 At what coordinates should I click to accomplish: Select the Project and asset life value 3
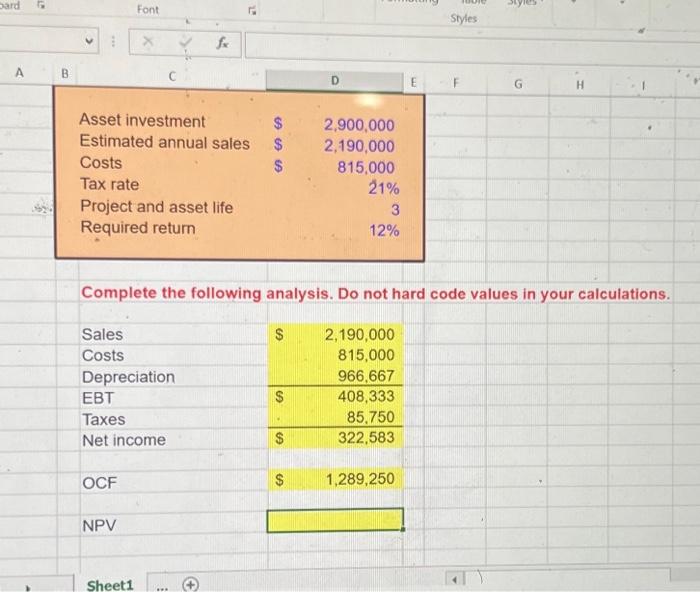point(395,209)
